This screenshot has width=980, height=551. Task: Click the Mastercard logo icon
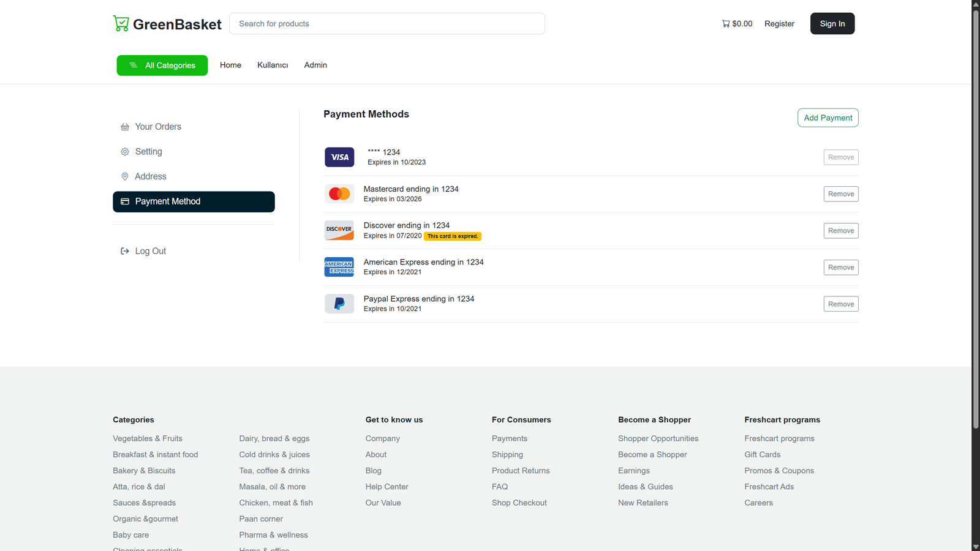click(339, 194)
